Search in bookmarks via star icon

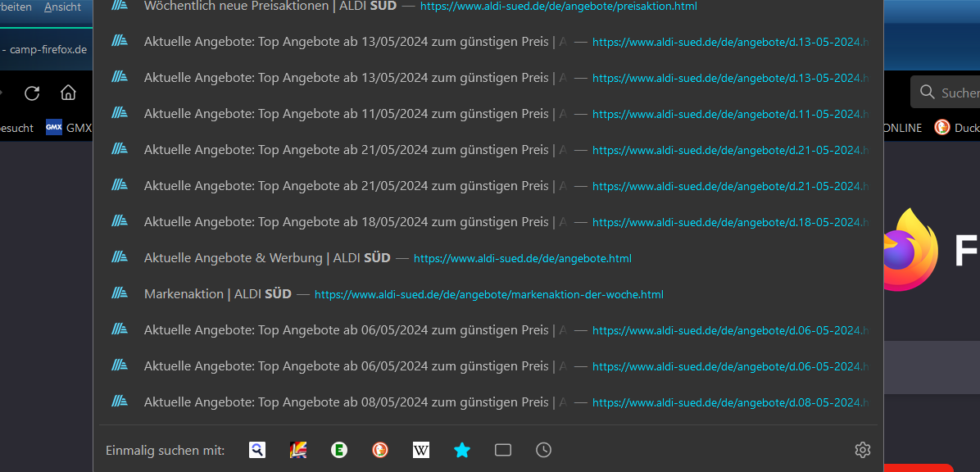(462, 450)
